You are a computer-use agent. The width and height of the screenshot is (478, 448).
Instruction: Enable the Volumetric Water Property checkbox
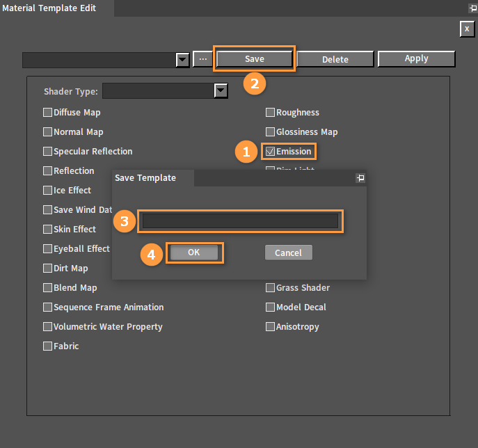[48, 327]
